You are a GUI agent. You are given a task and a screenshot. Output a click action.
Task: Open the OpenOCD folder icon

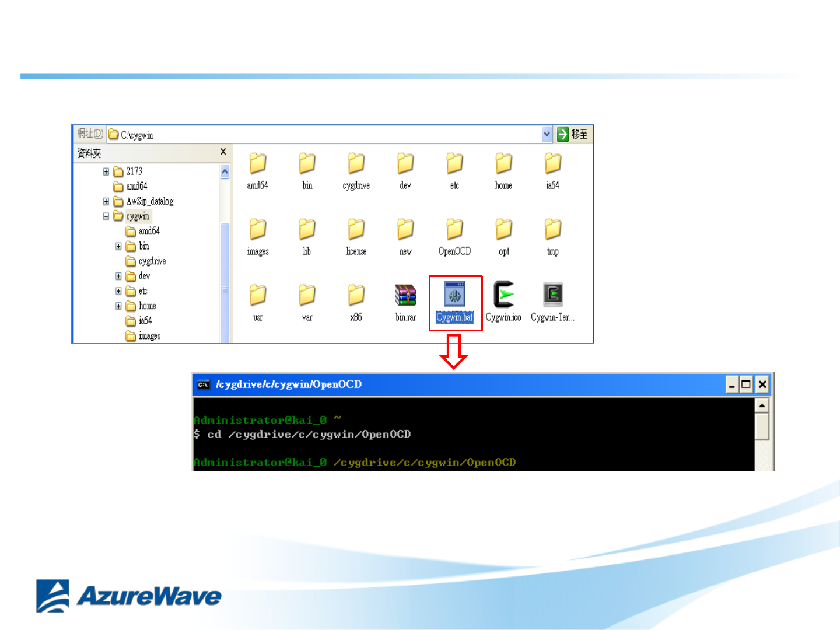(x=454, y=230)
